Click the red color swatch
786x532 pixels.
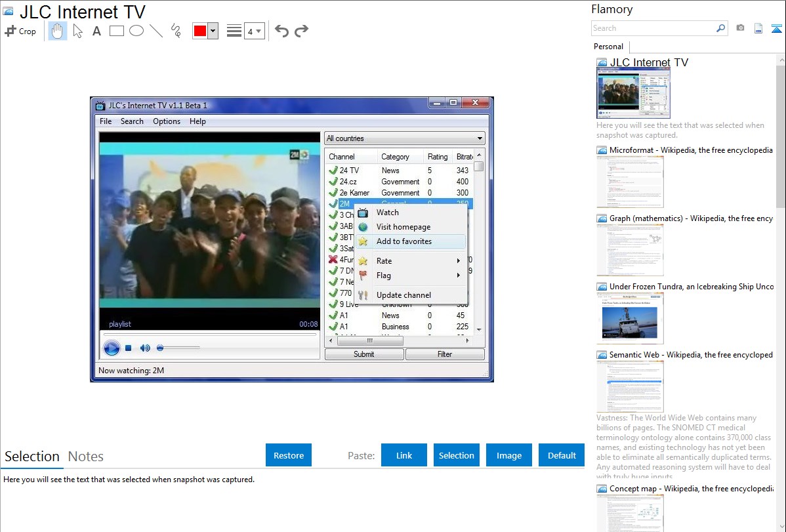[200, 31]
